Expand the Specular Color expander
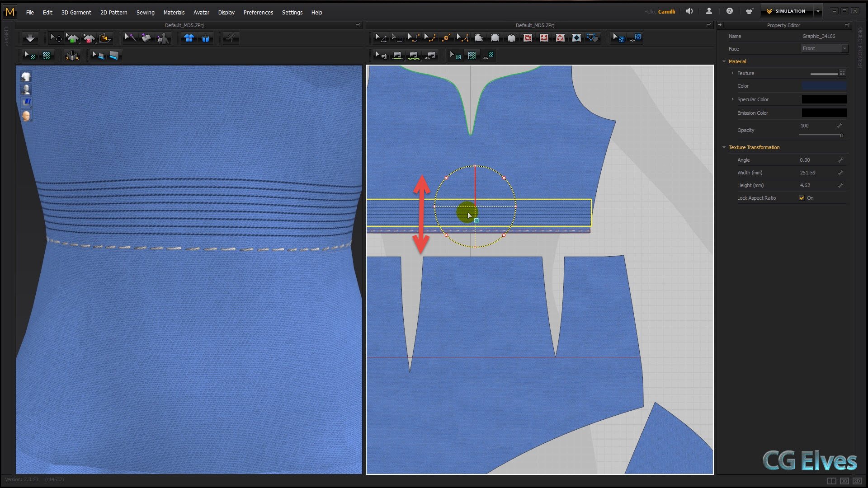The image size is (868, 488). coord(733,99)
